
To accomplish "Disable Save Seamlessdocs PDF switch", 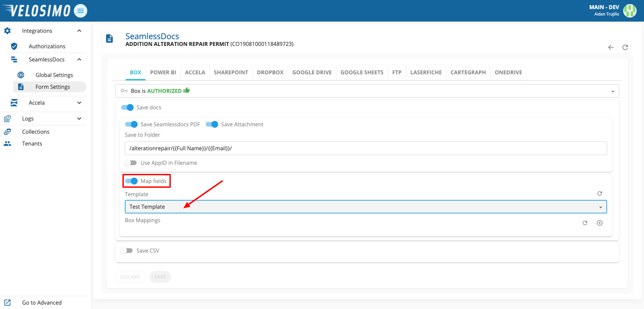I will (x=131, y=124).
